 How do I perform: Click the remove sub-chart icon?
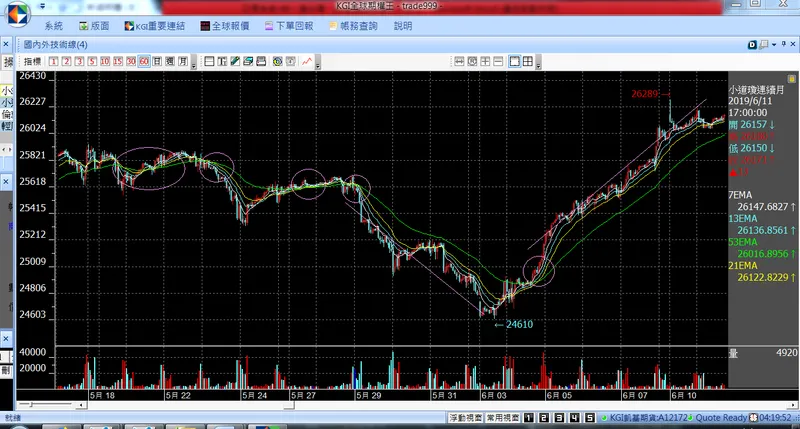coord(498,62)
